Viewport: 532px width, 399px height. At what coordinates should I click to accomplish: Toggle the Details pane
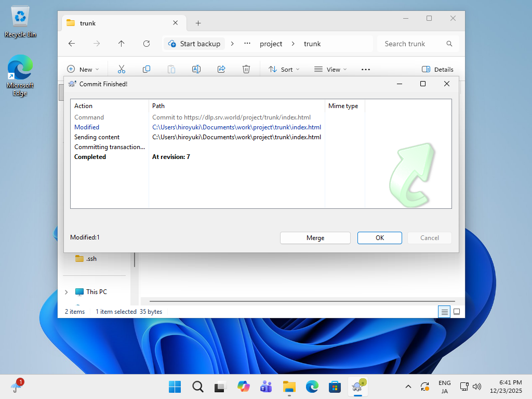437,69
